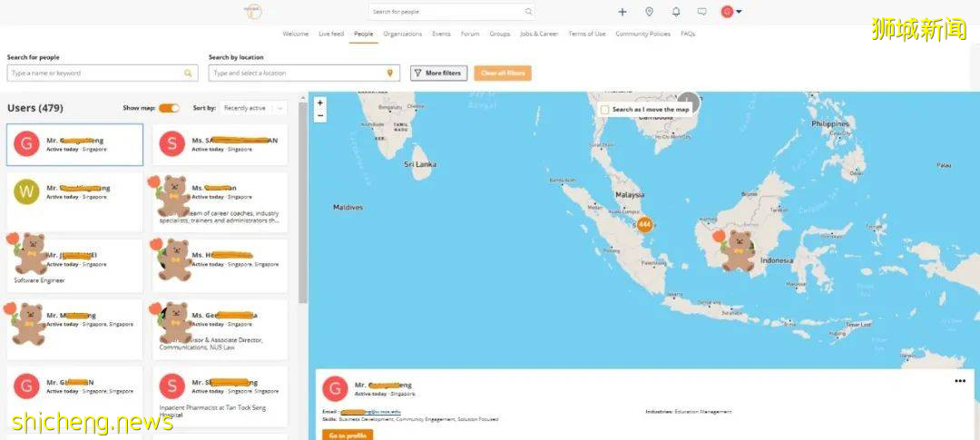This screenshot has height=440, width=980.
Task: Toggle the Show map switch
Action: [169, 108]
